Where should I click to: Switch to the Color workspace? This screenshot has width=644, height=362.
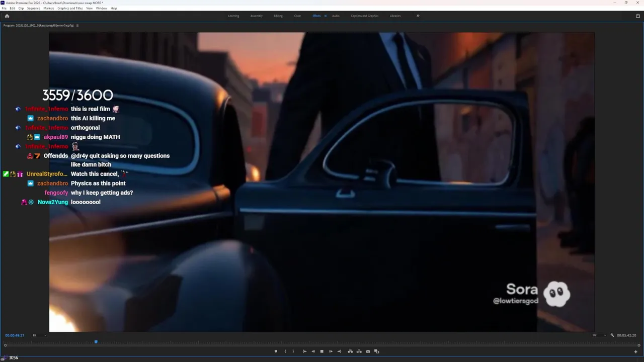(x=297, y=16)
